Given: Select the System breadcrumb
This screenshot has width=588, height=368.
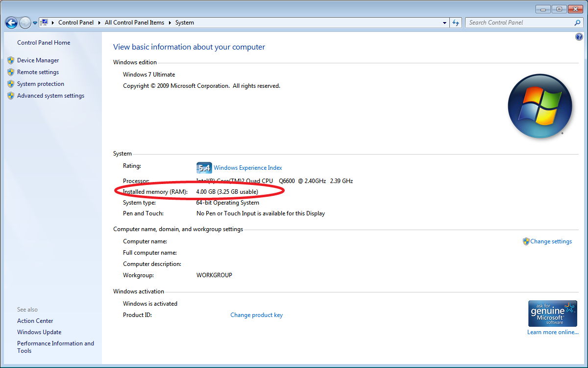Looking at the screenshot, I should coord(185,23).
